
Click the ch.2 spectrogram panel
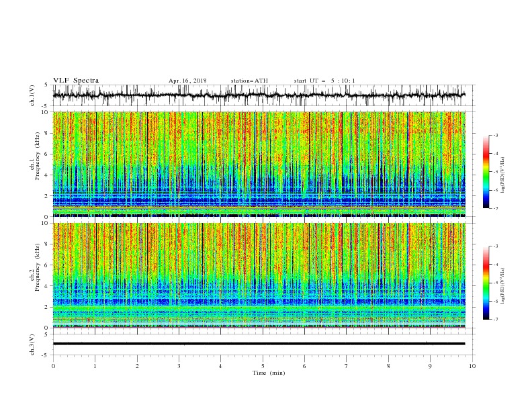click(x=259, y=275)
